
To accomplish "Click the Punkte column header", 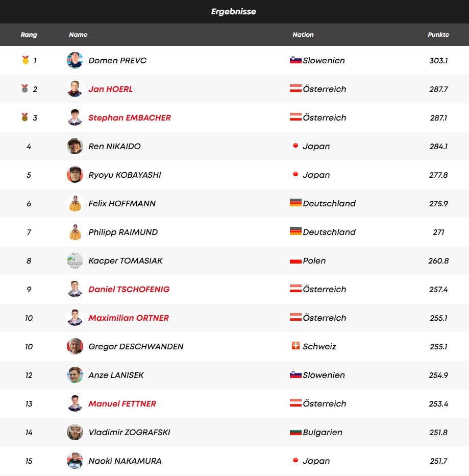I will [438, 35].
